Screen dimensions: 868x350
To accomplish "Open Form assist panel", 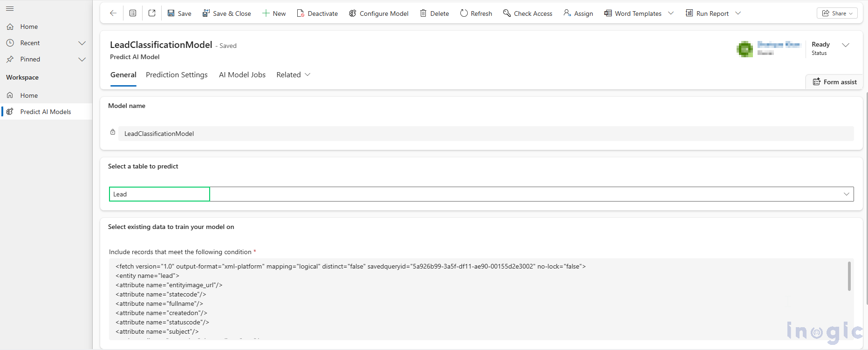I will click(834, 82).
